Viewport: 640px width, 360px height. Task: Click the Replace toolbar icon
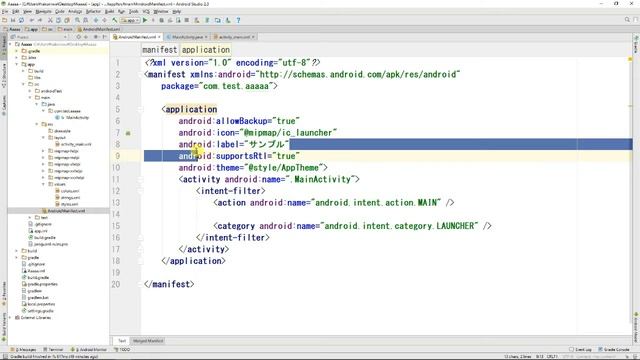85,20
